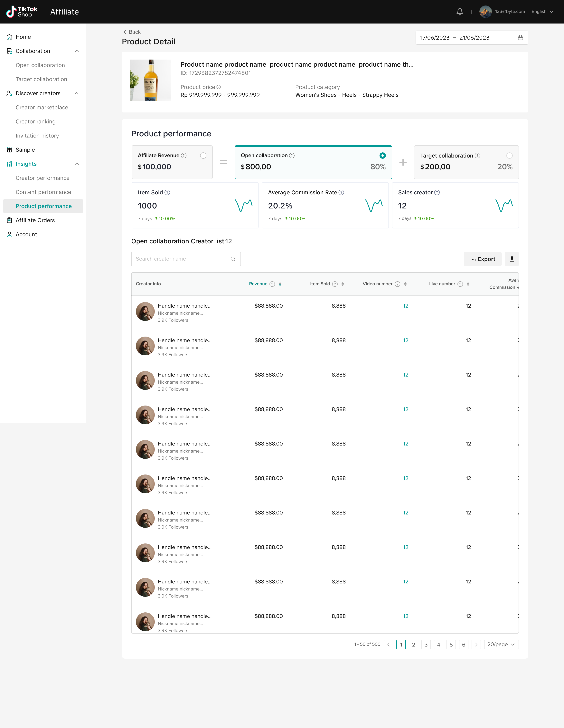Click the Sales creator help icon
The image size is (564, 728).
coord(437,192)
